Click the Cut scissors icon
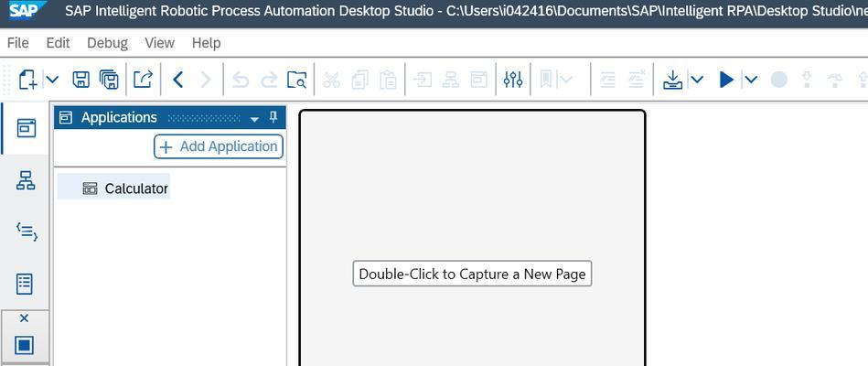Image resolution: width=868 pixels, height=366 pixels. [x=331, y=80]
